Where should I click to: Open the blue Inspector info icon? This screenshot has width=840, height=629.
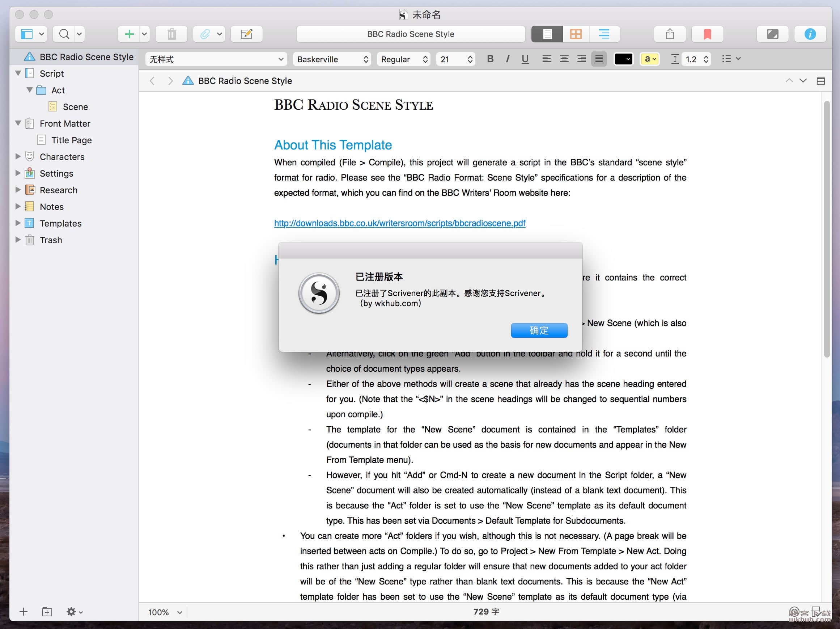point(810,34)
